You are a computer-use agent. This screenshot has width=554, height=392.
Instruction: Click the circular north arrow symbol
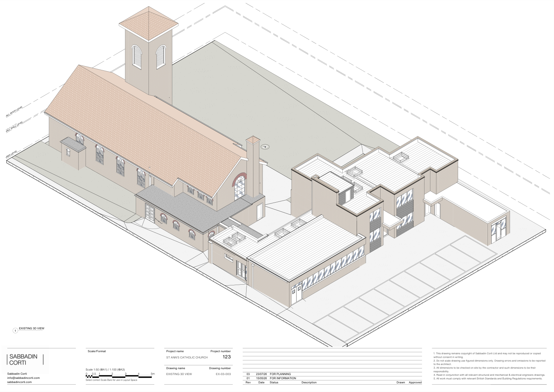click(x=265, y=147)
